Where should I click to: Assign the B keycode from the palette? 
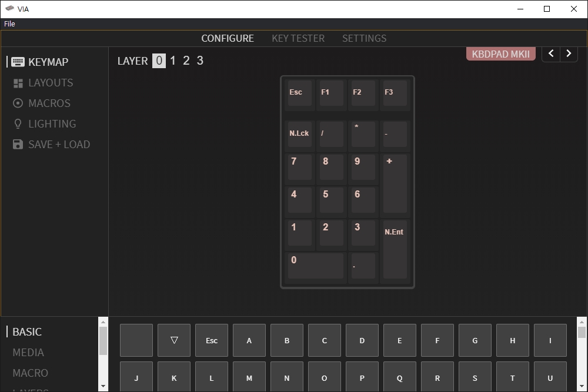(287, 340)
